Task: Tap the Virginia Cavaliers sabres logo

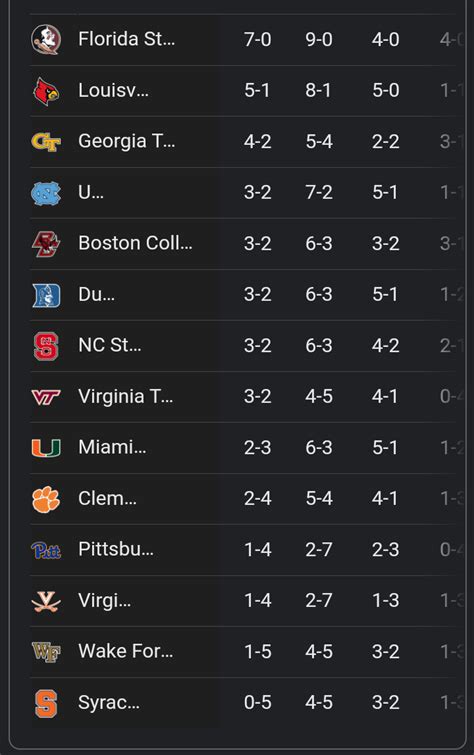Action: tap(46, 601)
